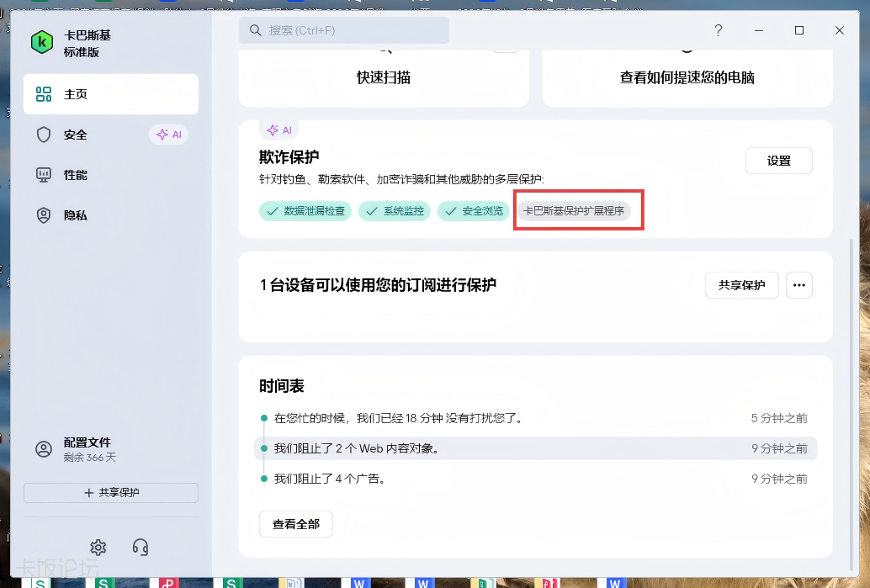
Task: Click the 剩余 366 天 subscription text
Action: pyautogui.click(x=90, y=458)
